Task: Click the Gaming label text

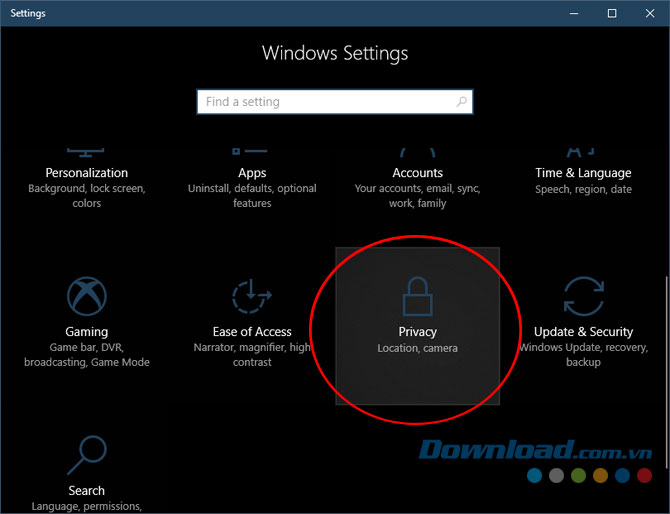Action: tap(87, 332)
